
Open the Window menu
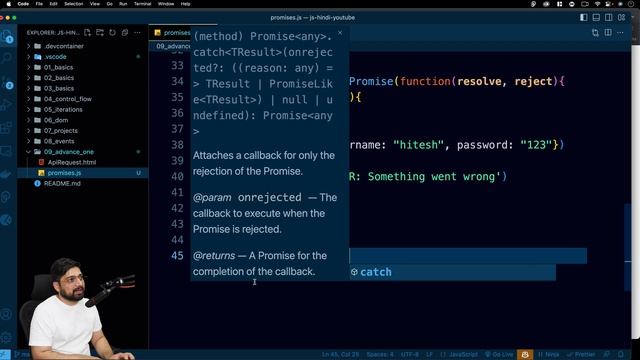tap(166, 4)
